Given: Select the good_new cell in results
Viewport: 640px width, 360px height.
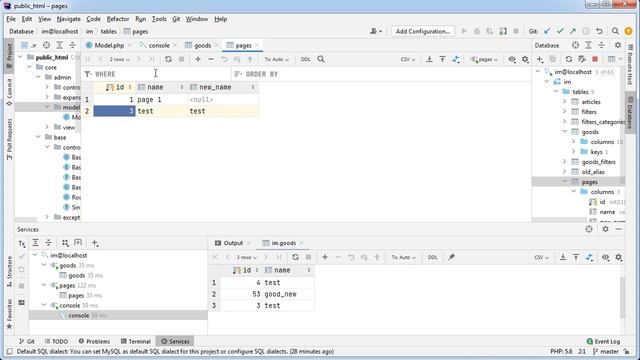Looking at the screenshot, I should coord(288,294).
